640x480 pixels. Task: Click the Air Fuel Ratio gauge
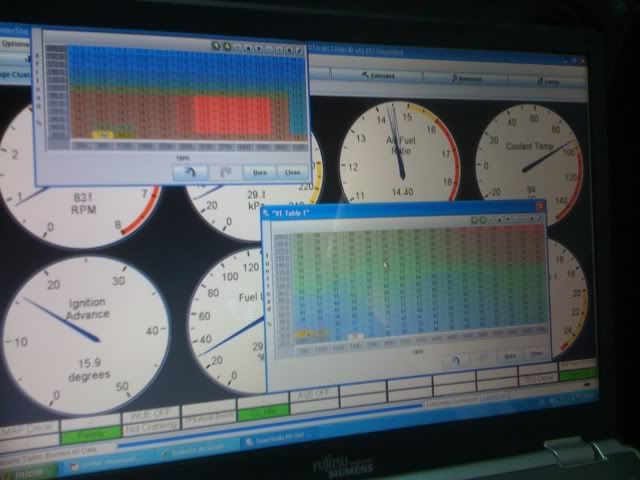click(400, 153)
